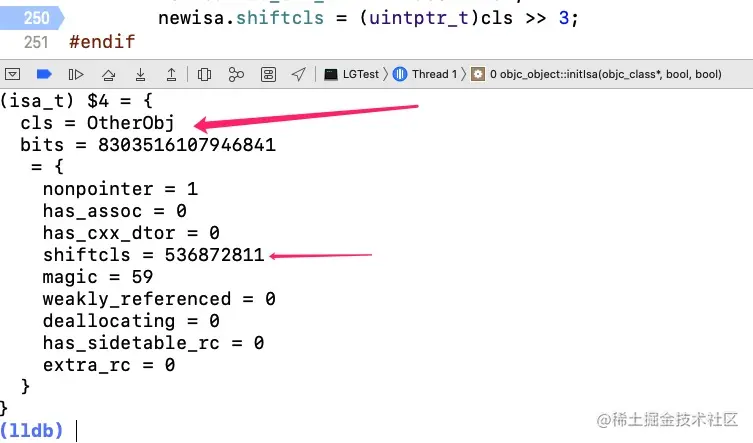Viewport: 753px width, 443px height.
Task: Click 'has_cxx_dtor = 0' output
Action: [x=131, y=233]
